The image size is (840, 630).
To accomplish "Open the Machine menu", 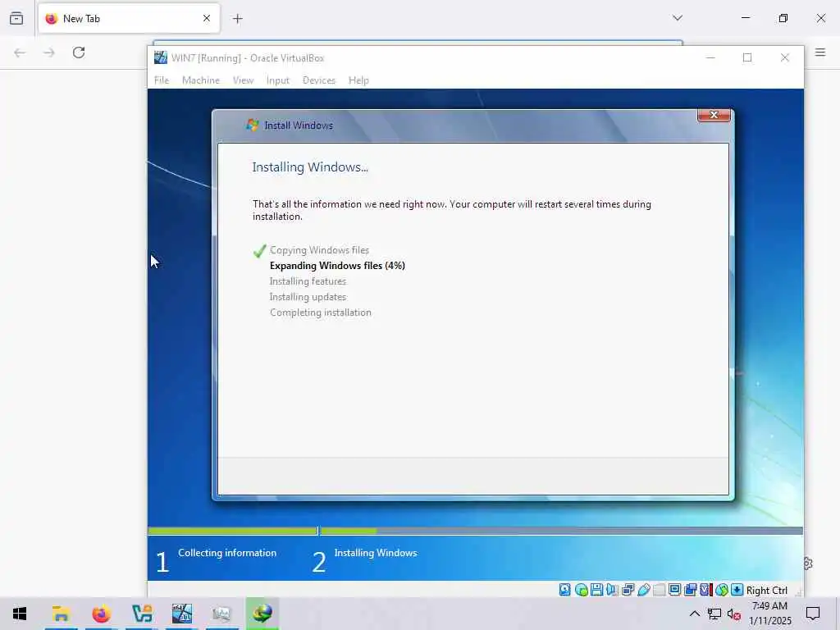I will [201, 80].
